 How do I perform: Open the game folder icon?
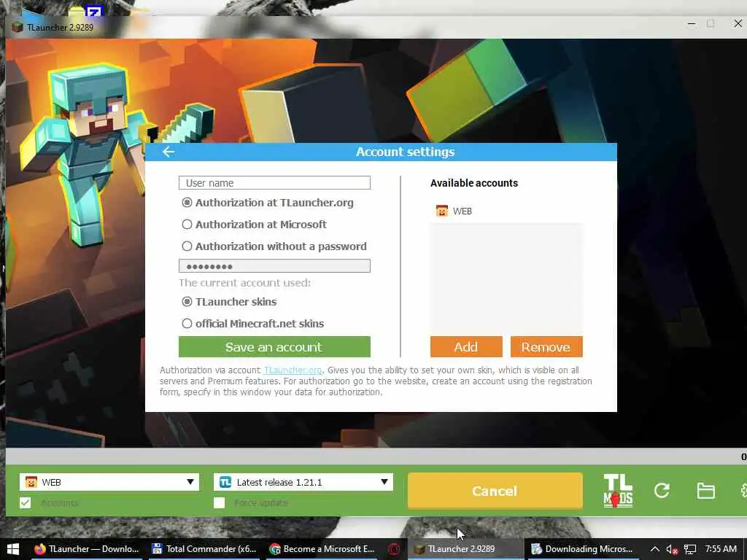(x=705, y=491)
